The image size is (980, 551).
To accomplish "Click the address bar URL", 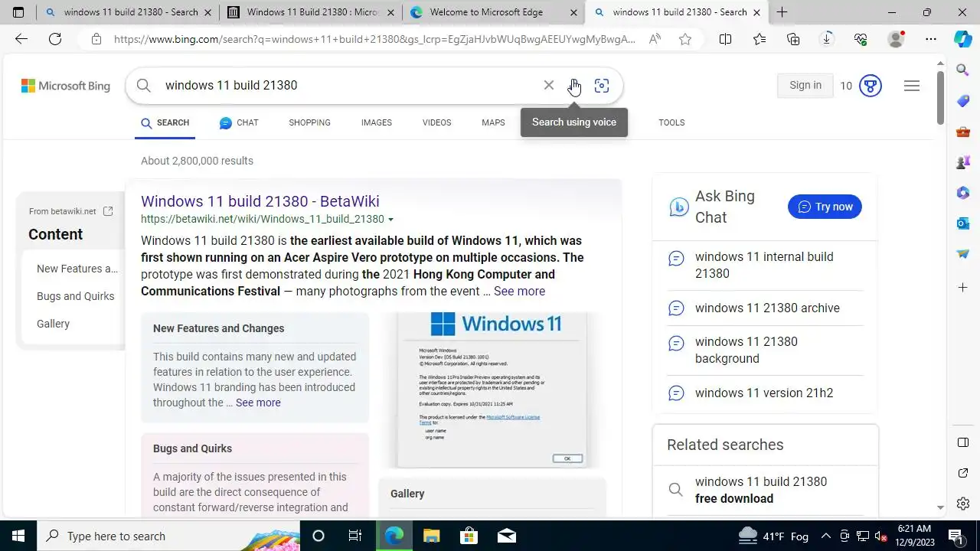I will (374, 39).
